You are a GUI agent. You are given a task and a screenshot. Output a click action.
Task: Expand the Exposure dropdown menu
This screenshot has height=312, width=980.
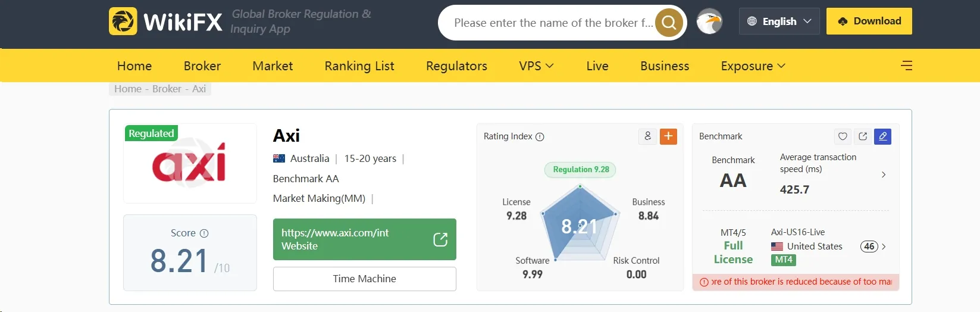point(753,66)
